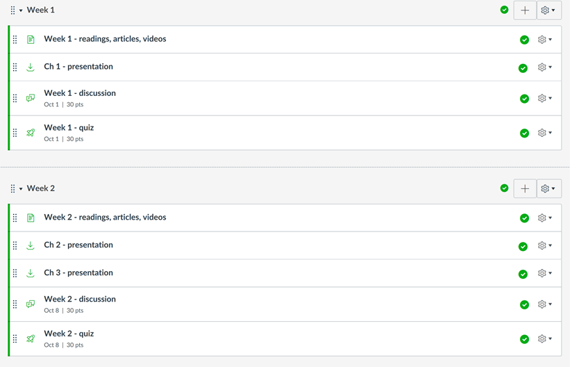Click the page icon for Week 1 readings
Screen dimensions: 588x367
pos(31,40)
